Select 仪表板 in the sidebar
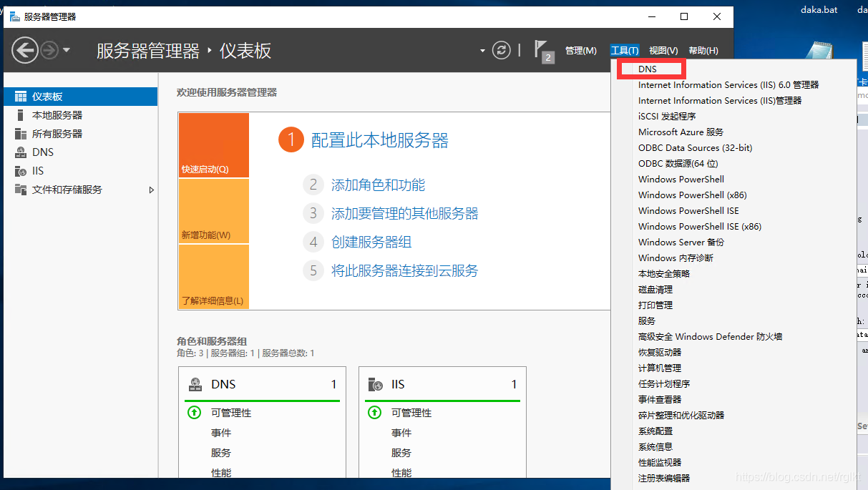 (80, 97)
